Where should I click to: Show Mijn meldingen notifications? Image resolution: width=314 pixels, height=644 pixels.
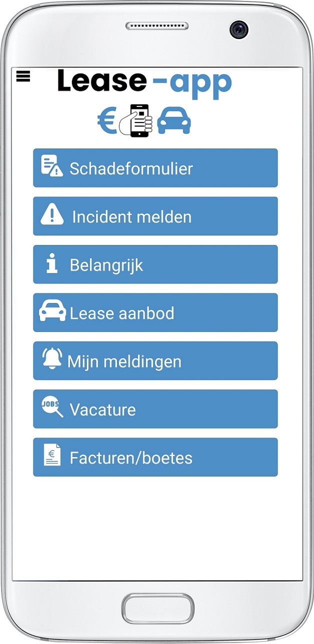(155, 361)
